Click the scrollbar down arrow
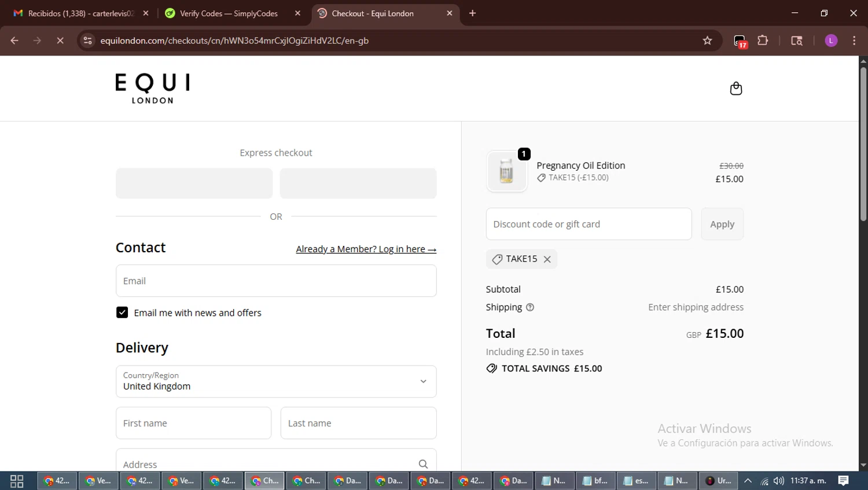This screenshot has width=868, height=490. 863,465
